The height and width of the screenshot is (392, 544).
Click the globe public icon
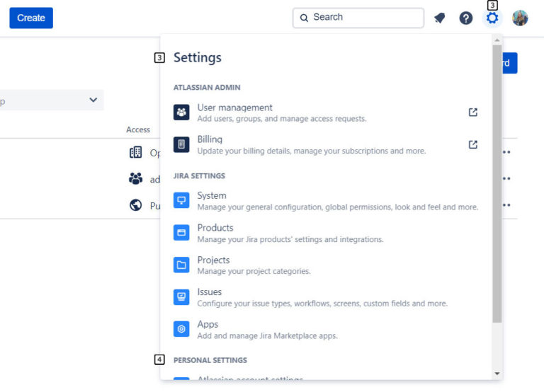136,205
